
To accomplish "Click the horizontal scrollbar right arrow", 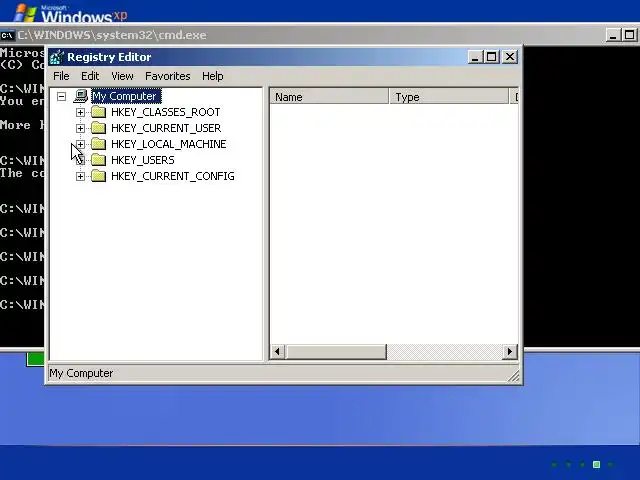I will (509, 352).
